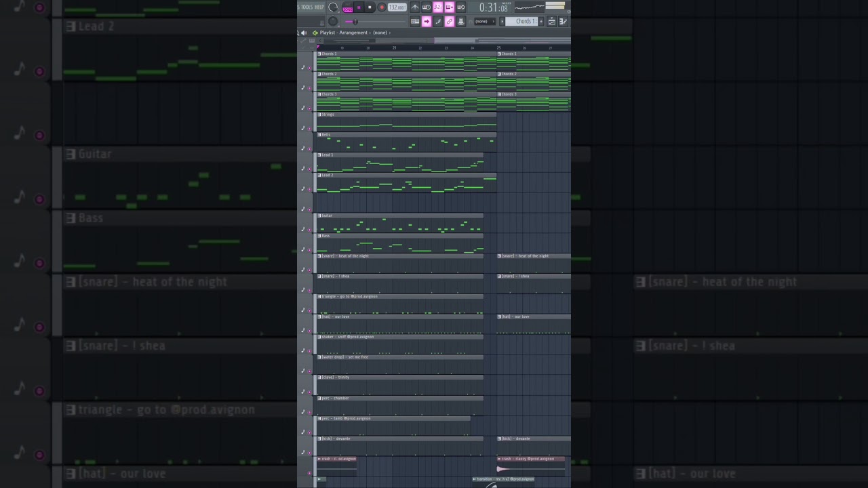Mute the Strings track
Viewport: 868px width, 488px height.
click(310, 129)
